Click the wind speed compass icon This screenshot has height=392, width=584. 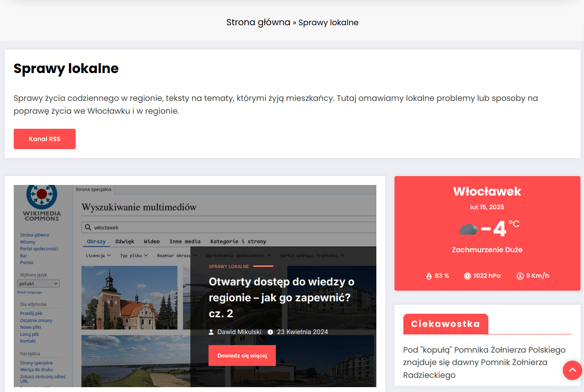click(520, 276)
